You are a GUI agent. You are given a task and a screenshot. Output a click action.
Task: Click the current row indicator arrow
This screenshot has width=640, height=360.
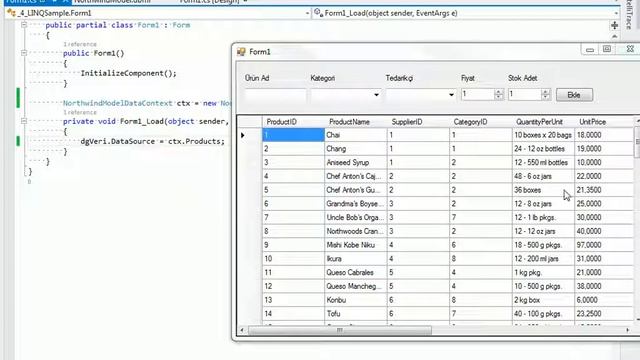tap(243, 135)
